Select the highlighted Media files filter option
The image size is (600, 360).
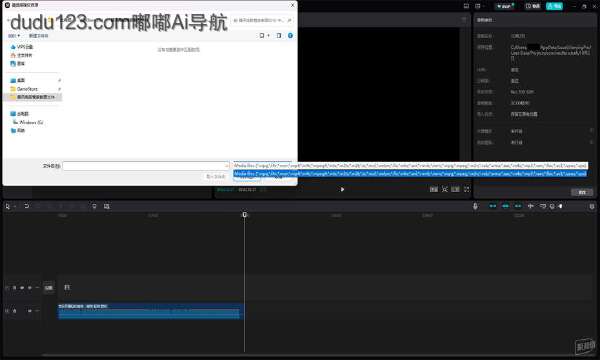tap(410, 174)
